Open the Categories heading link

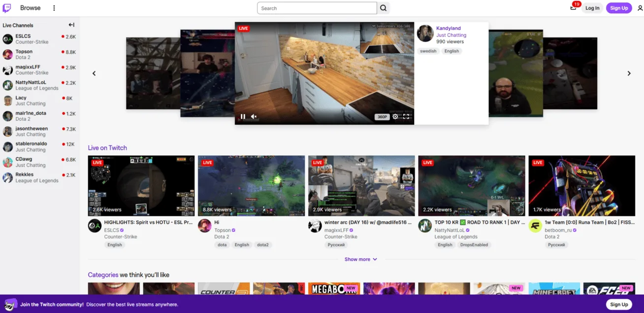pyautogui.click(x=103, y=275)
